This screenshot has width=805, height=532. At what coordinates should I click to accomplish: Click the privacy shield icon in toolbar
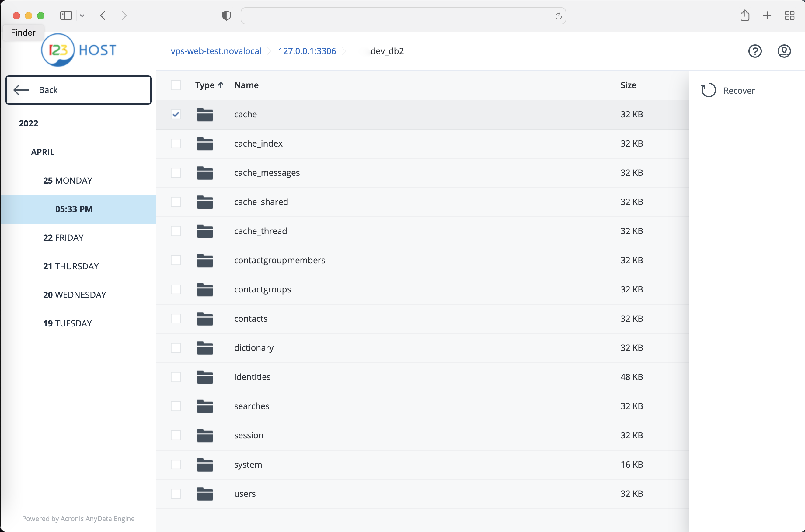226,16
